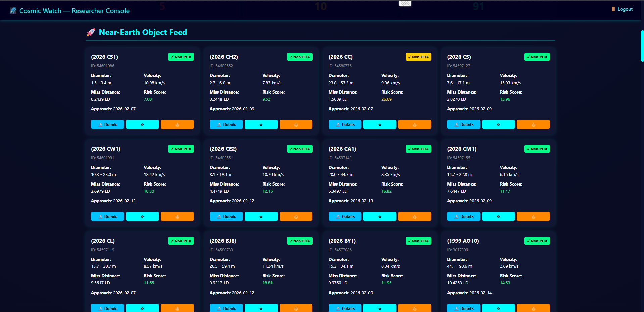Toggle the star watchlist button for 2026 CS1

click(x=142, y=124)
